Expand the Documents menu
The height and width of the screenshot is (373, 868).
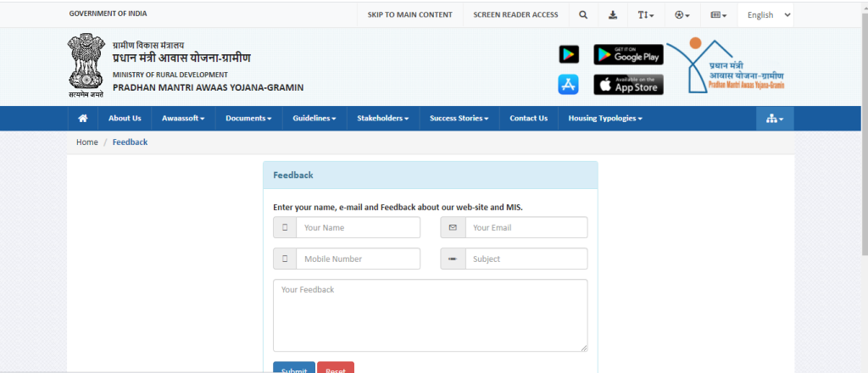point(248,118)
